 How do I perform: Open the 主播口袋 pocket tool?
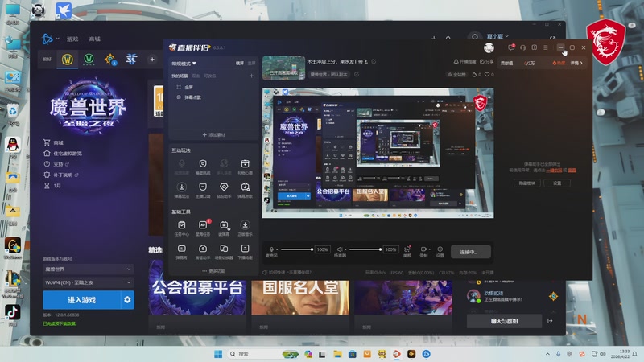pyautogui.click(x=203, y=190)
